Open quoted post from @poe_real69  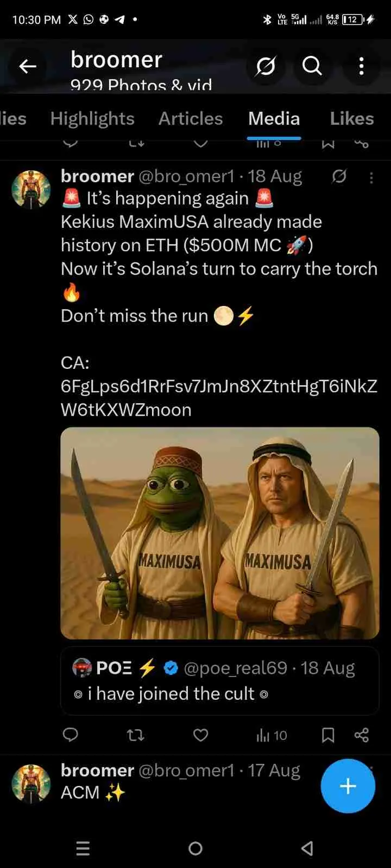tap(220, 681)
